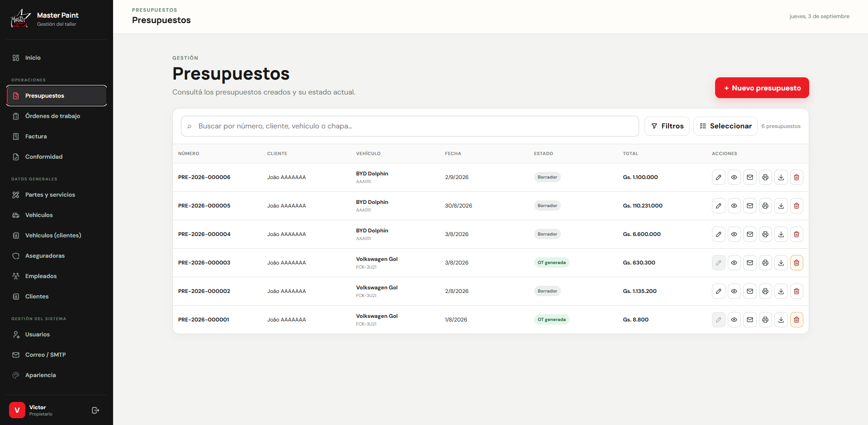This screenshot has width=868, height=425.
Task: View budget PRE-2026-000002 with eye icon
Action: 734,291
